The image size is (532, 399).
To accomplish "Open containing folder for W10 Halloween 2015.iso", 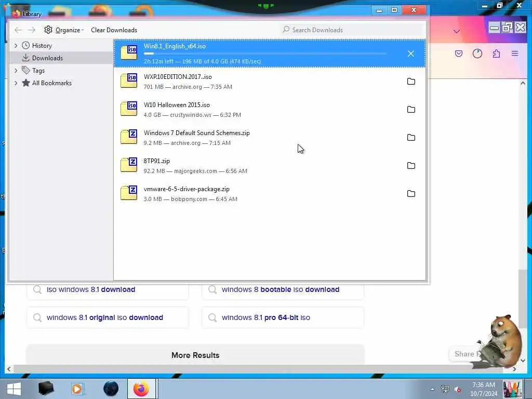I will (411, 109).
